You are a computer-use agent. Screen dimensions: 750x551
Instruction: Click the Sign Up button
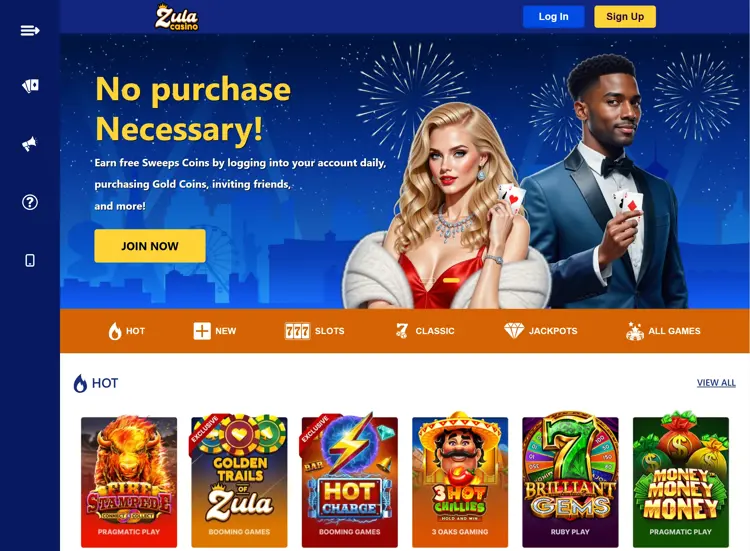coord(625,17)
